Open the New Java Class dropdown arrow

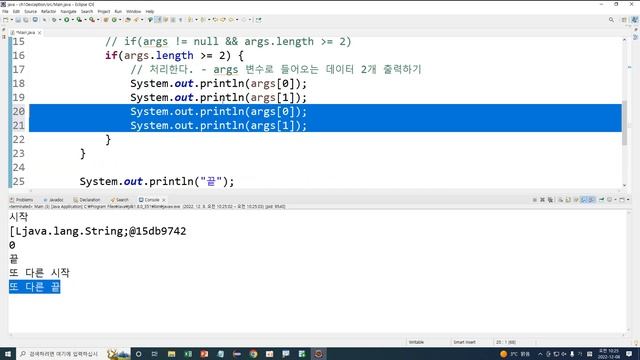(120, 20)
